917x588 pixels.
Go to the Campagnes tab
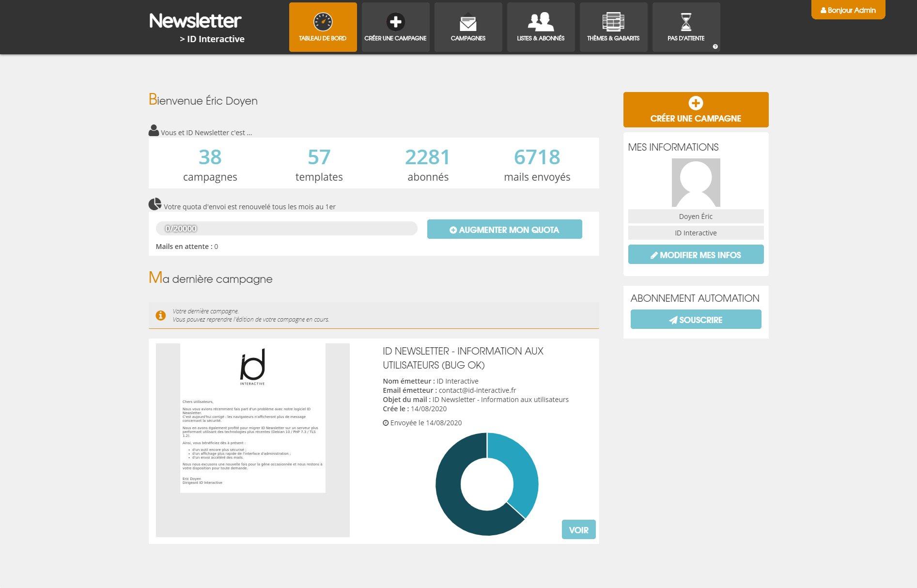468,27
